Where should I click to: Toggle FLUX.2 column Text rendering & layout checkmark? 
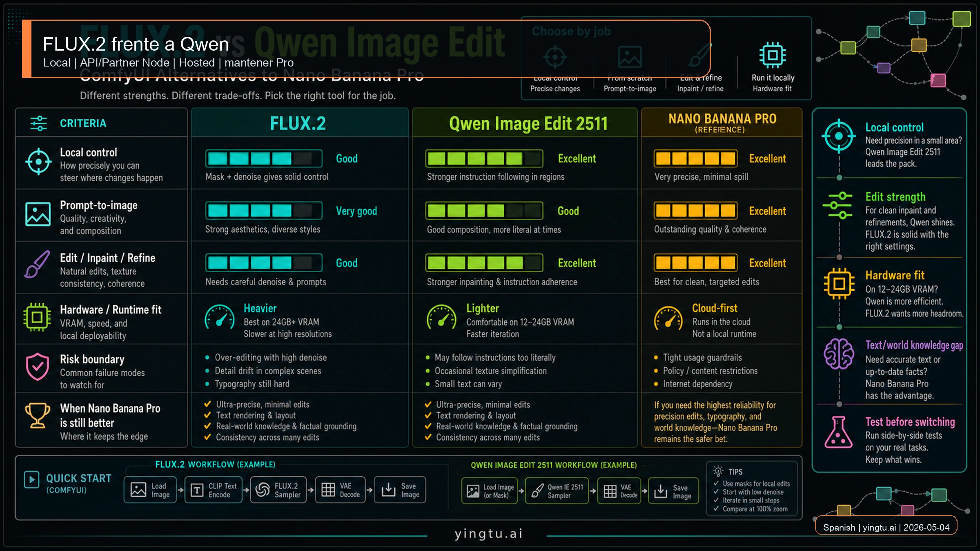pos(207,415)
